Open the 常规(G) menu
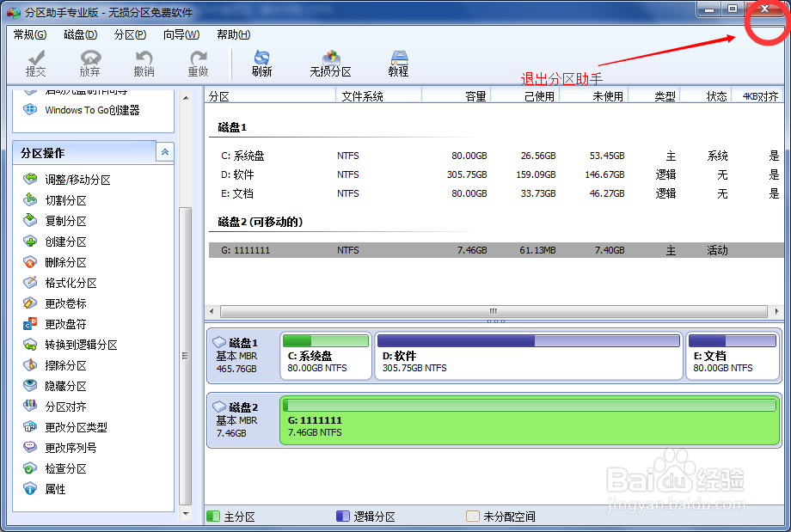 (30, 34)
